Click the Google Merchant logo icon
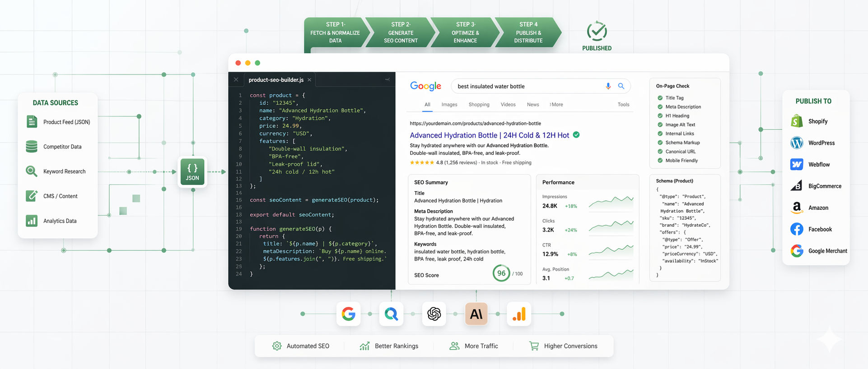 [x=797, y=251]
